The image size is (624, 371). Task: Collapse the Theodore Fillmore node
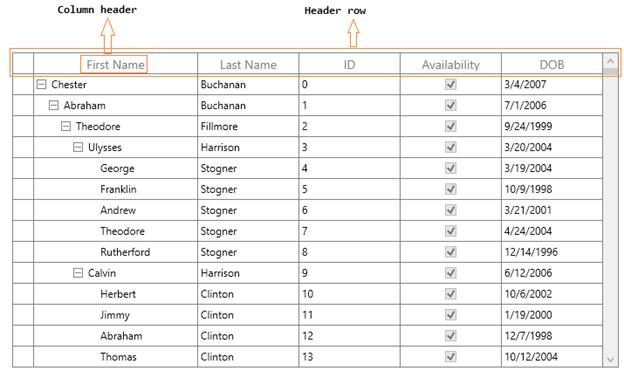[66, 126]
